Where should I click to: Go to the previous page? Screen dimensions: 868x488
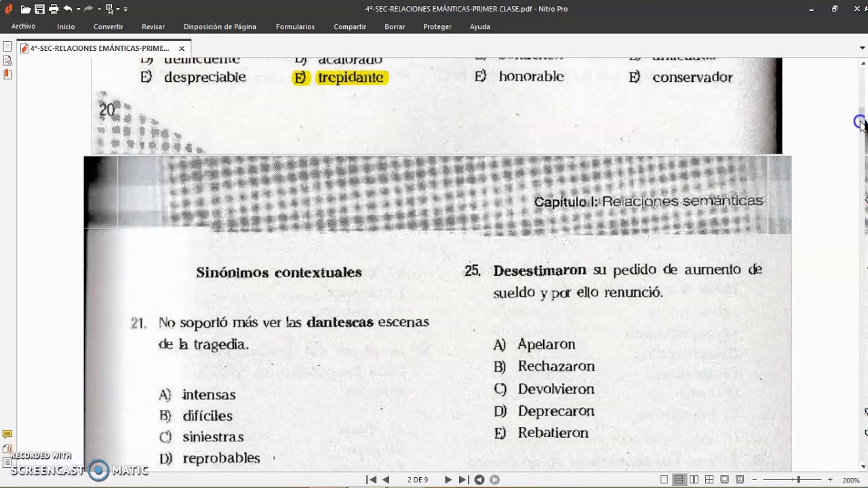point(386,479)
